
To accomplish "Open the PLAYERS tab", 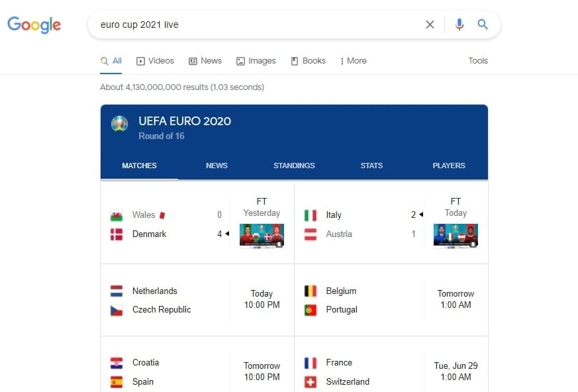I will [x=449, y=166].
